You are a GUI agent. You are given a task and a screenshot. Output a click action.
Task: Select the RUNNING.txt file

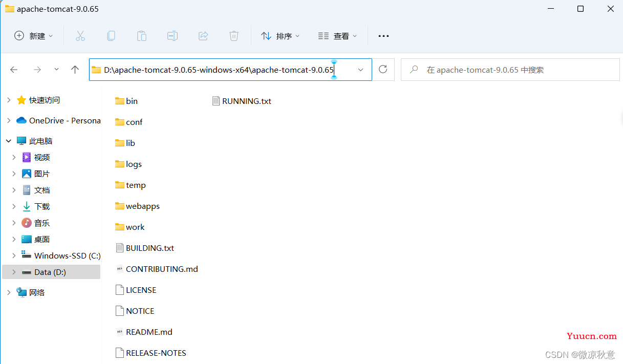pos(242,101)
